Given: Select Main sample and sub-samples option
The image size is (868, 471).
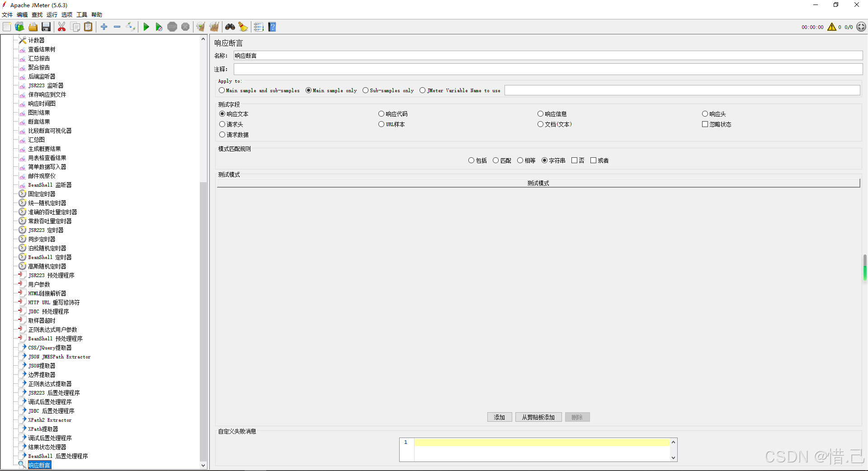Looking at the screenshot, I should (259, 90).
